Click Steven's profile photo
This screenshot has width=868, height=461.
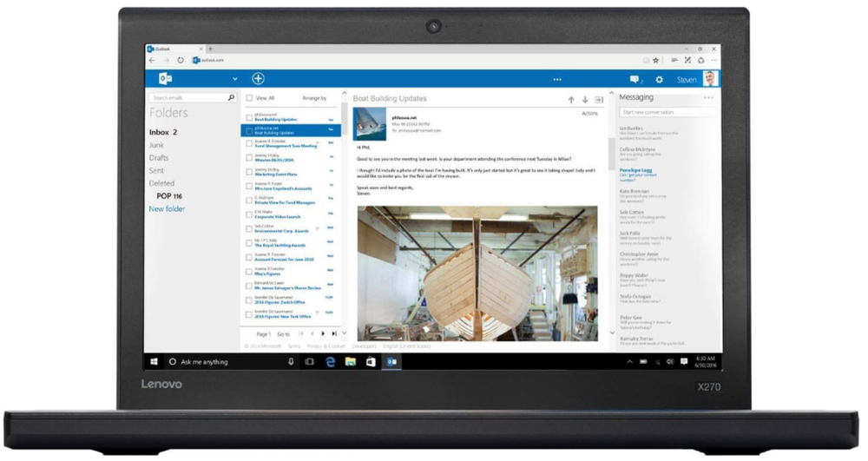pos(710,79)
